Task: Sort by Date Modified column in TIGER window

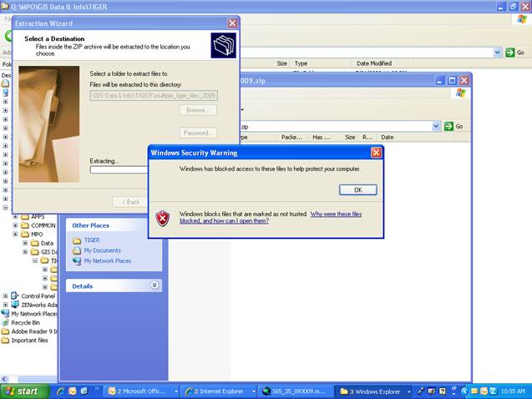Action: [374, 63]
